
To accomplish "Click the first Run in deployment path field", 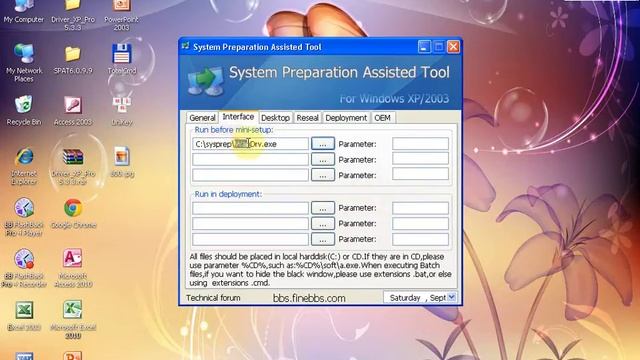I will [250, 208].
